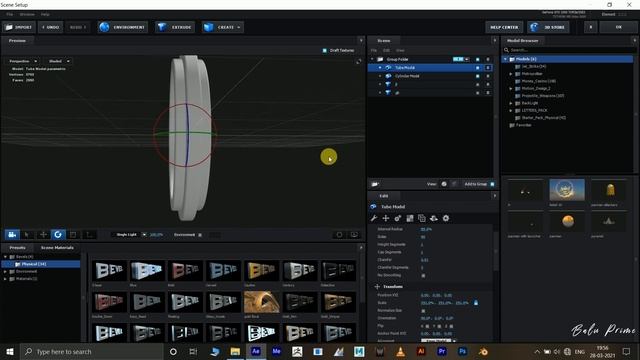
Task: Click the wrench icon in the Edit panel
Action: (373, 218)
